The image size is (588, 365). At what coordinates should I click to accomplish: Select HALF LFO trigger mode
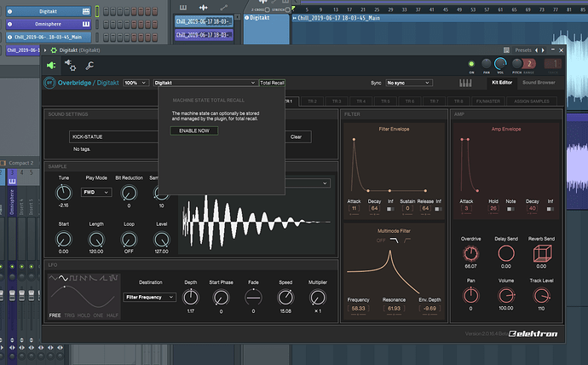(112, 316)
